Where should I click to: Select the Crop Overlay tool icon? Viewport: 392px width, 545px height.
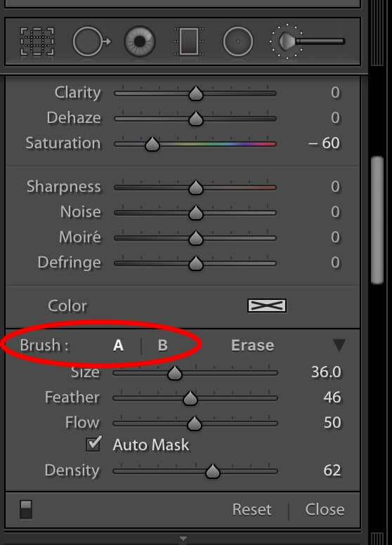[x=37, y=42]
